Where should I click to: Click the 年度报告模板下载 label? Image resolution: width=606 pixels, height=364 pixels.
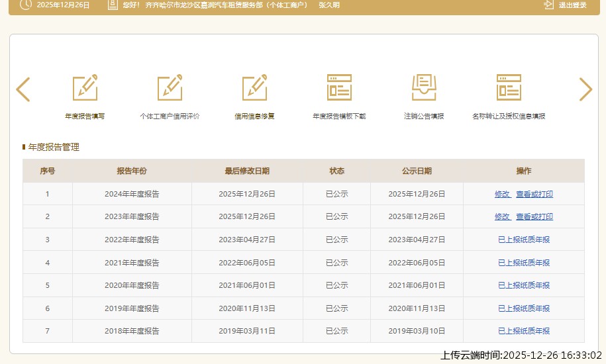click(x=339, y=116)
